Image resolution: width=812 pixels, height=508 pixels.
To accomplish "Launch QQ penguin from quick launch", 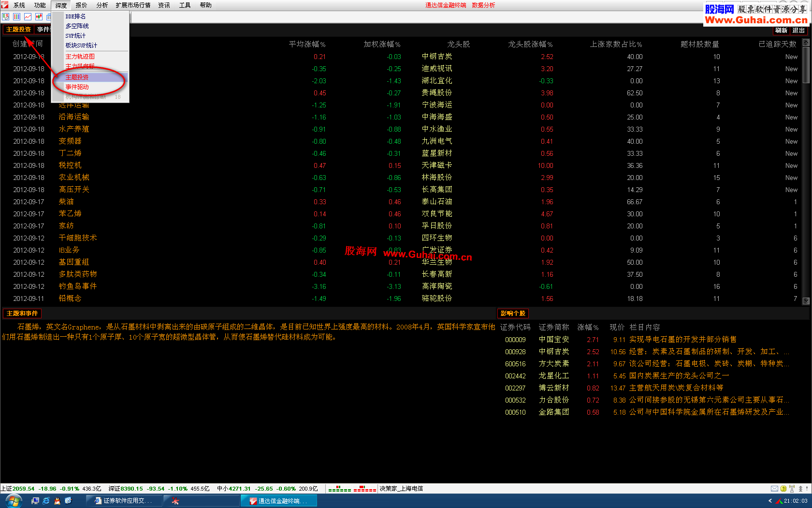I will point(57,501).
